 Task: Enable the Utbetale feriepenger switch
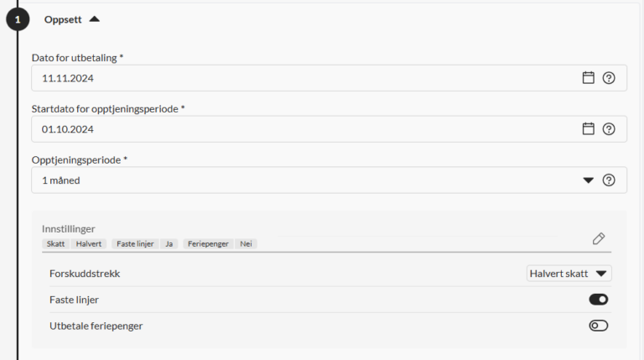point(598,326)
